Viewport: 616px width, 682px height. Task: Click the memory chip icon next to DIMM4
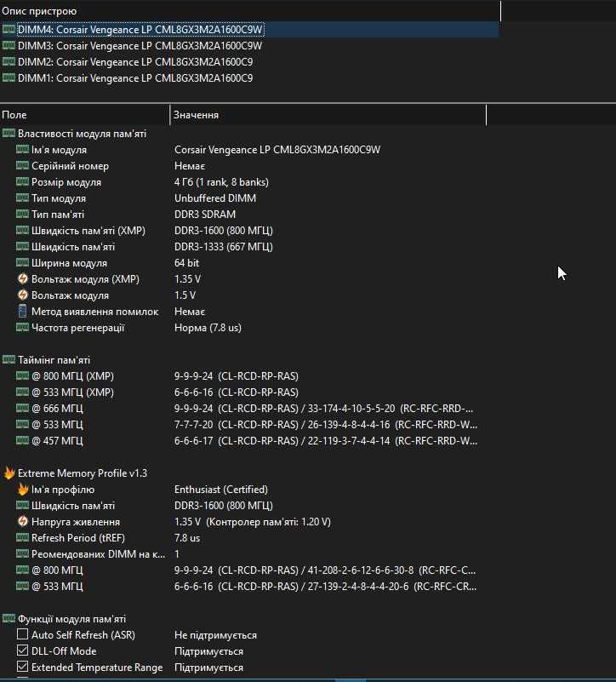[9, 29]
